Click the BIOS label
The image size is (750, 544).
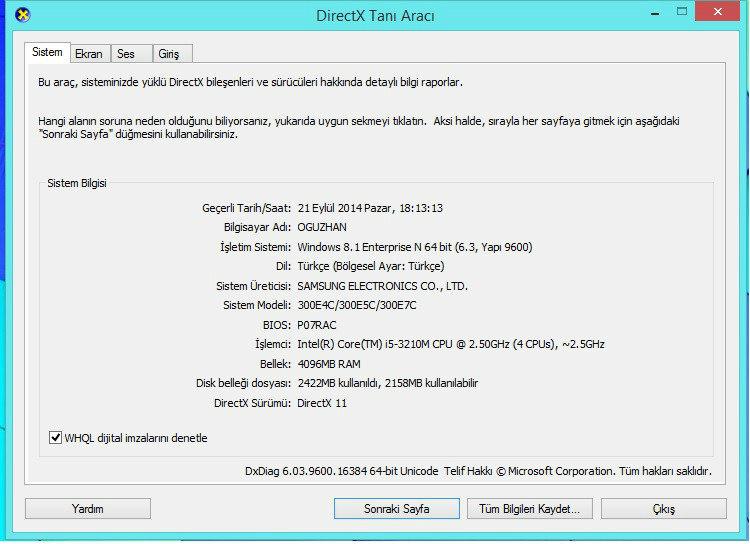276,325
